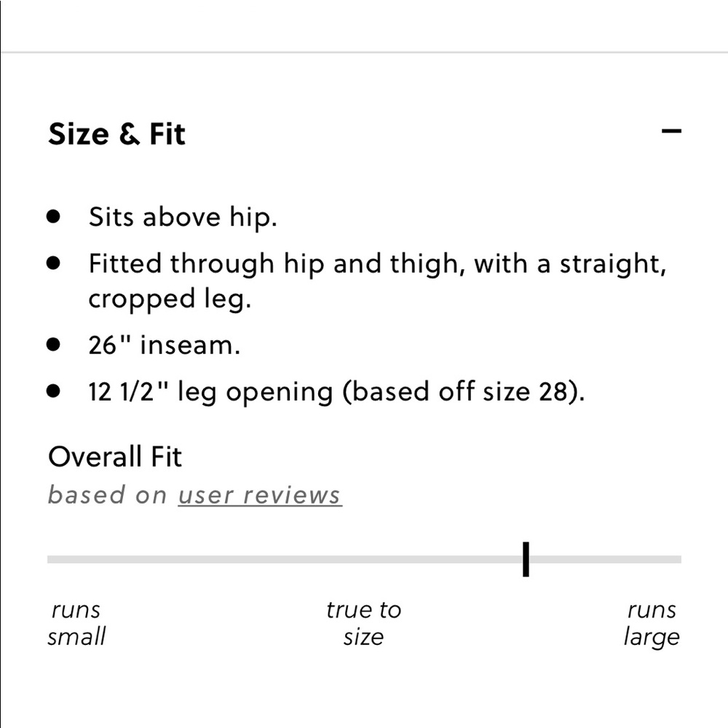Click the 12 1/2" leg opening text
Viewport: 728px width, 728px height.
click(336, 392)
